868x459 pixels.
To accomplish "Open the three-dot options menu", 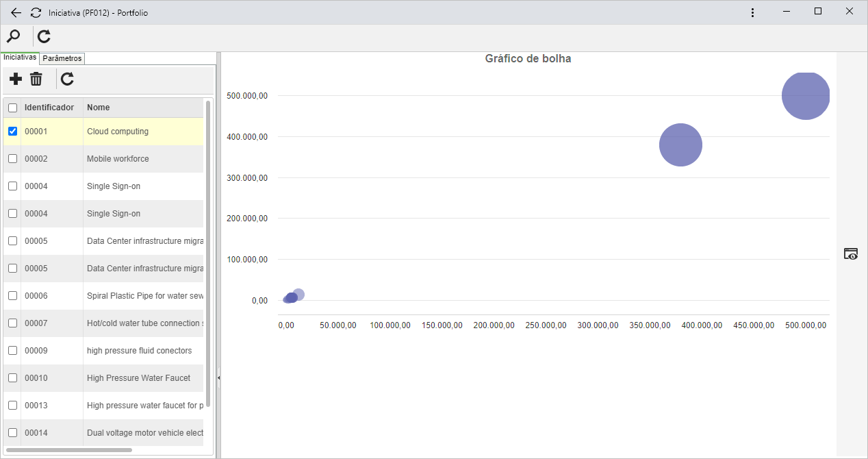I will [752, 13].
